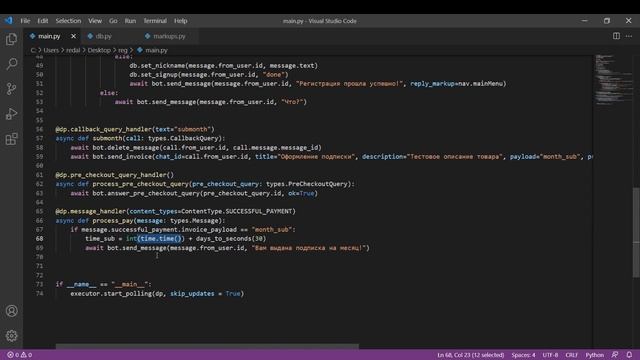The width and height of the screenshot is (640, 360).
Task: Open the Source Control view
Action: tap(11, 89)
